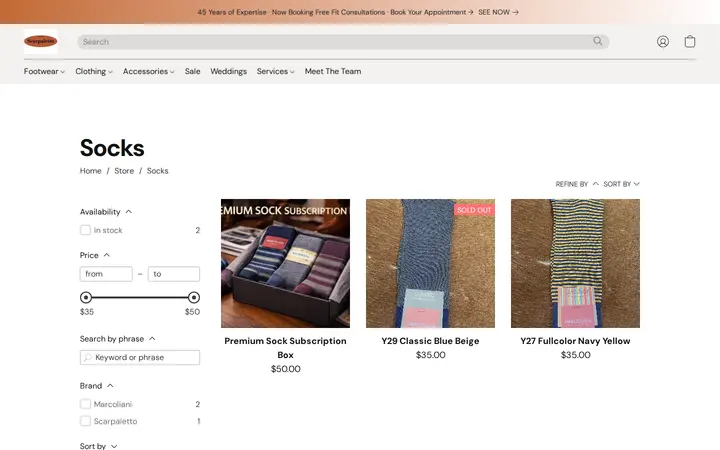Collapse the Brand filter section
The image size is (720, 450).
tap(96, 386)
